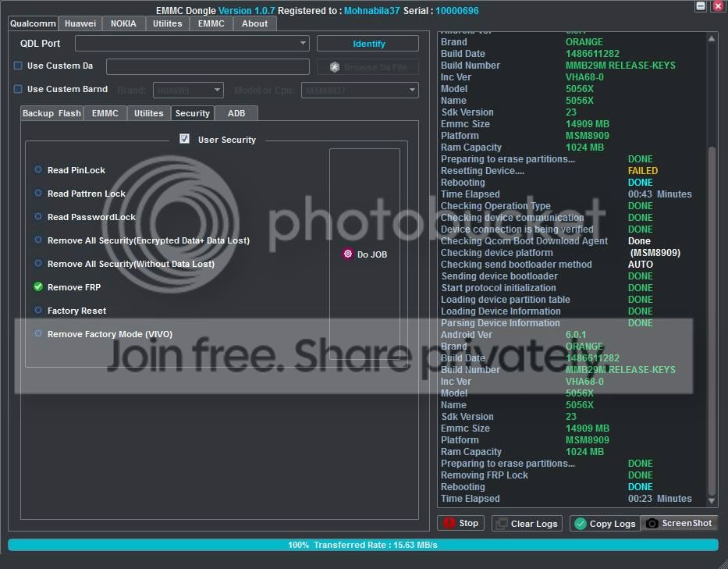Switch to the NOKIA tab
The height and width of the screenshot is (569, 728).
(x=123, y=23)
